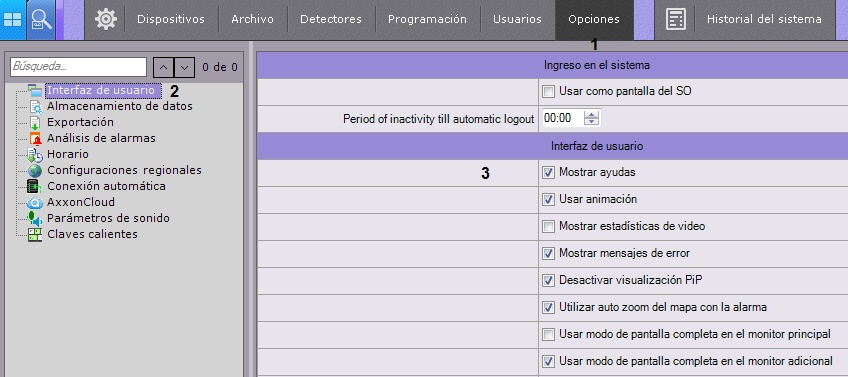Image resolution: width=848 pixels, height=377 pixels.
Task: Click the settings gear icon
Action: (105, 19)
